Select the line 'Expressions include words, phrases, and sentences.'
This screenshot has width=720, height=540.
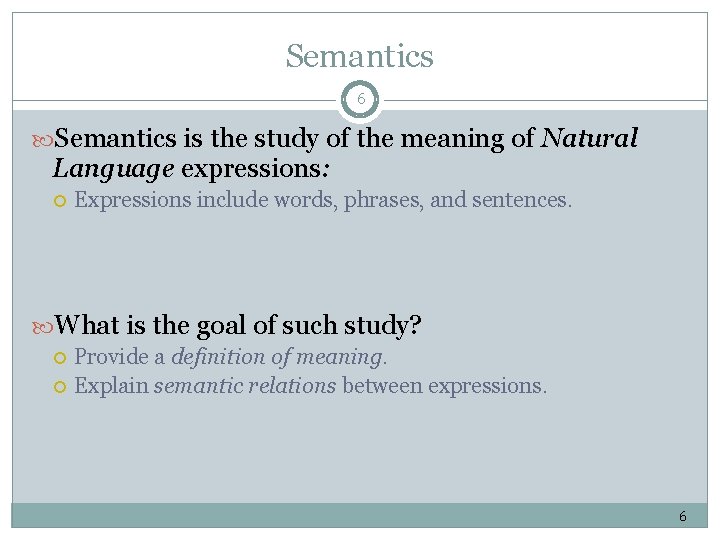coord(323,200)
